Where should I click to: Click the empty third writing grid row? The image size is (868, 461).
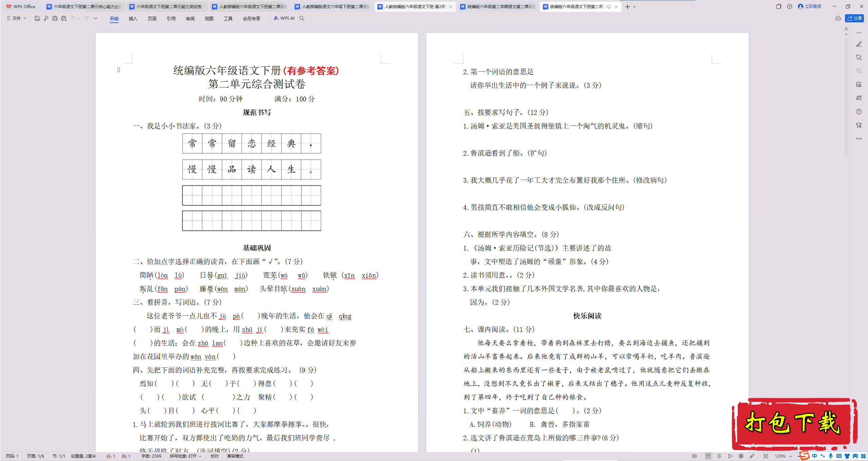tap(252, 195)
